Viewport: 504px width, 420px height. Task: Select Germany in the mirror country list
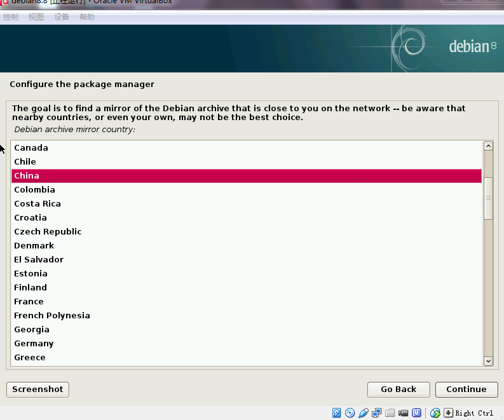34,344
